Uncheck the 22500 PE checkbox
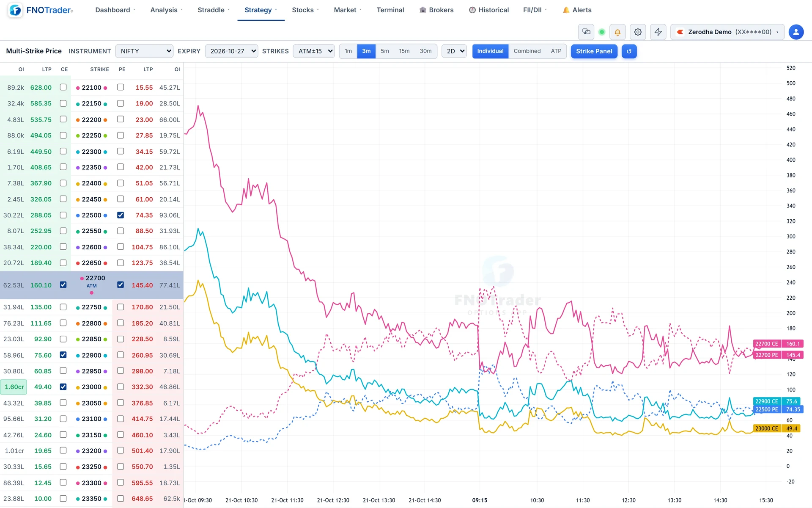812x508 pixels. tap(121, 215)
